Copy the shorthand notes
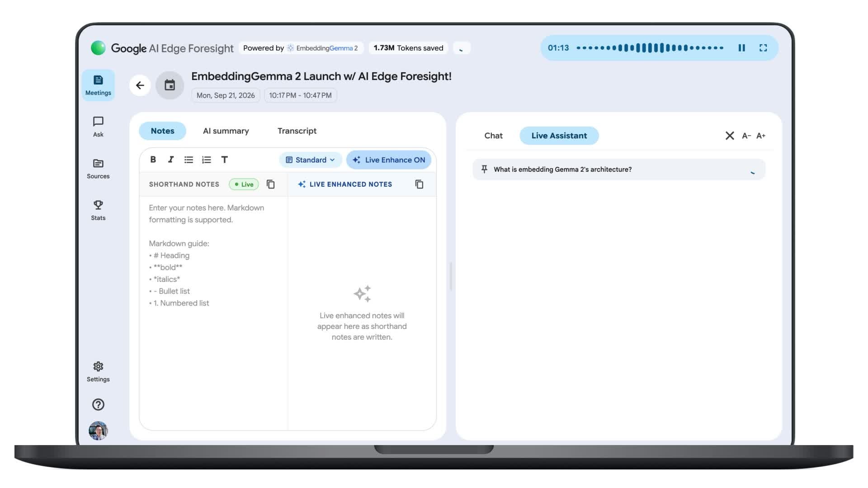The height and width of the screenshot is (488, 868). click(x=270, y=184)
